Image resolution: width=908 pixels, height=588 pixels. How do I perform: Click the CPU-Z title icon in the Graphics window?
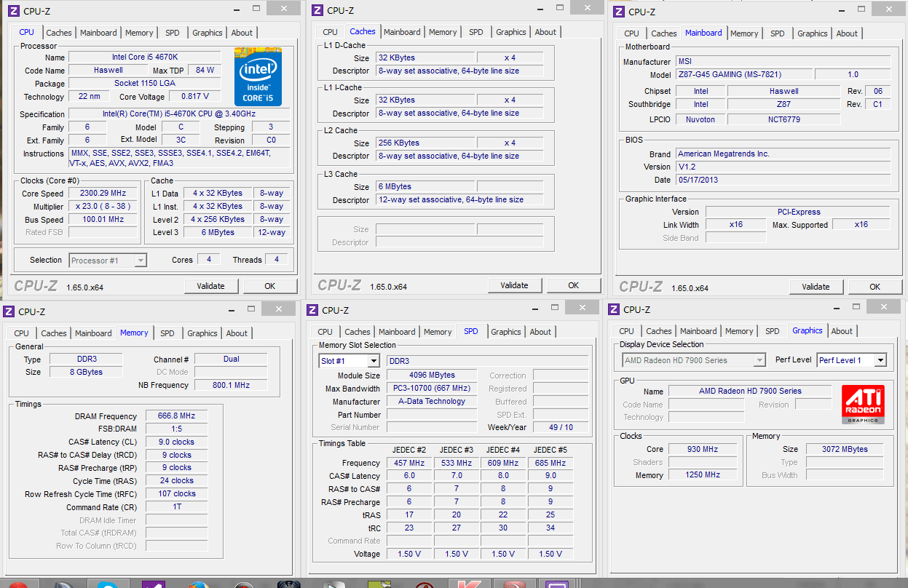(x=614, y=309)
